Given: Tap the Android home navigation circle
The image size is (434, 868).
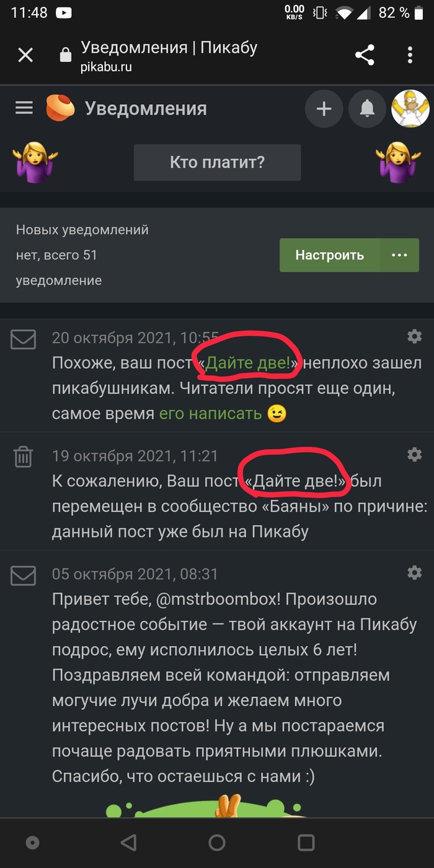Looking at the screenshot, I should pos(217,843).
